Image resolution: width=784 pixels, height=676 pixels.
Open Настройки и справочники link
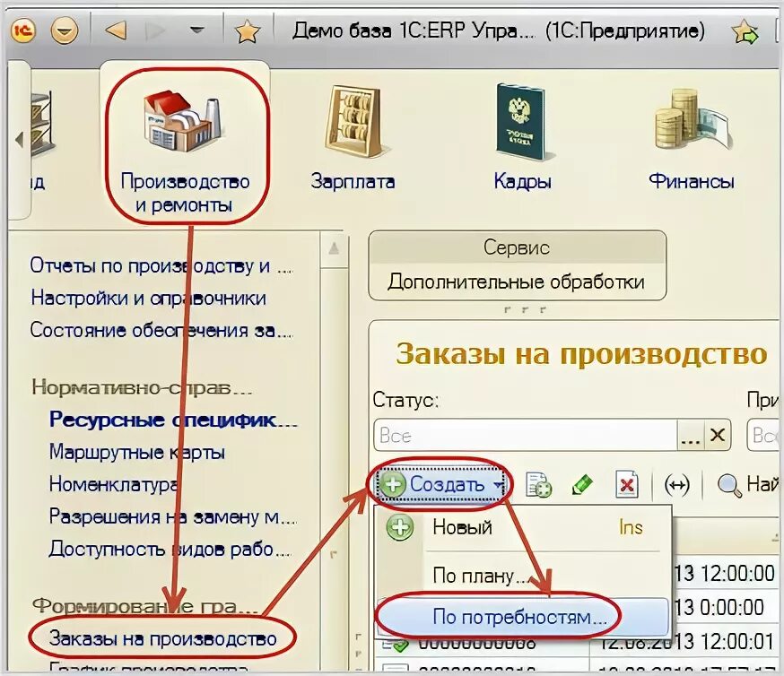[x=149, y=299]
